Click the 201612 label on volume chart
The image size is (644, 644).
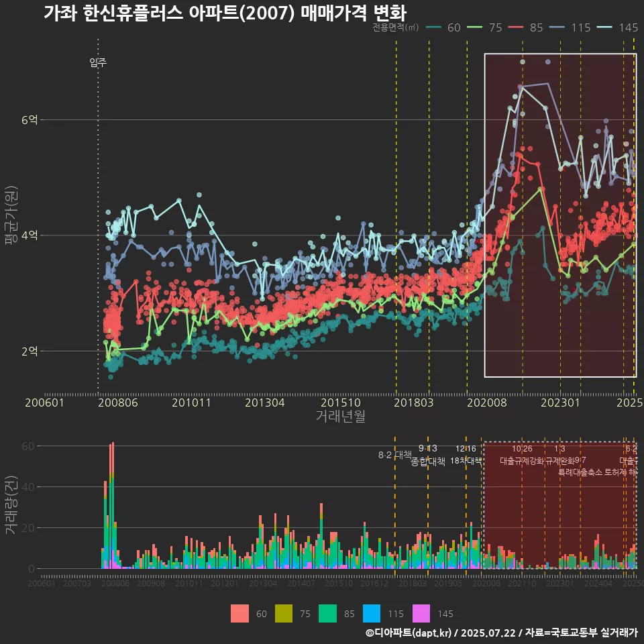(x=374, y=583)
